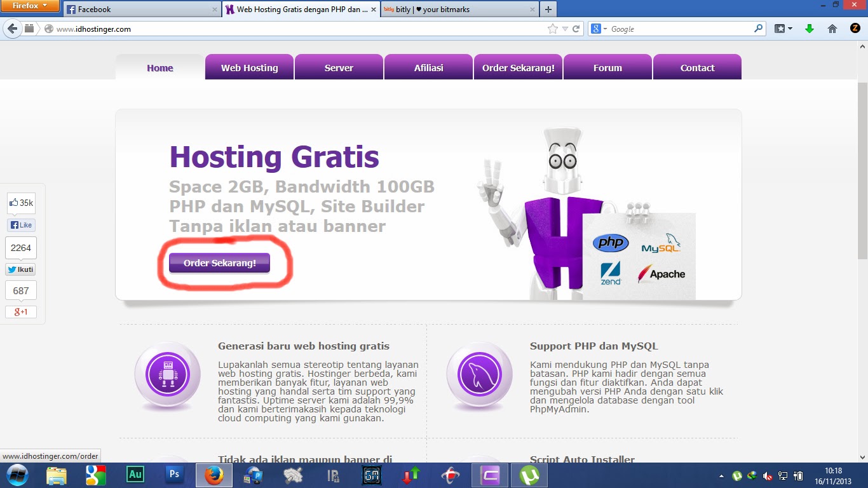Viewport: 868px width, 488px height.
Task: Open the red-green arrows taskbar app
Action: [x=411, y=475]
